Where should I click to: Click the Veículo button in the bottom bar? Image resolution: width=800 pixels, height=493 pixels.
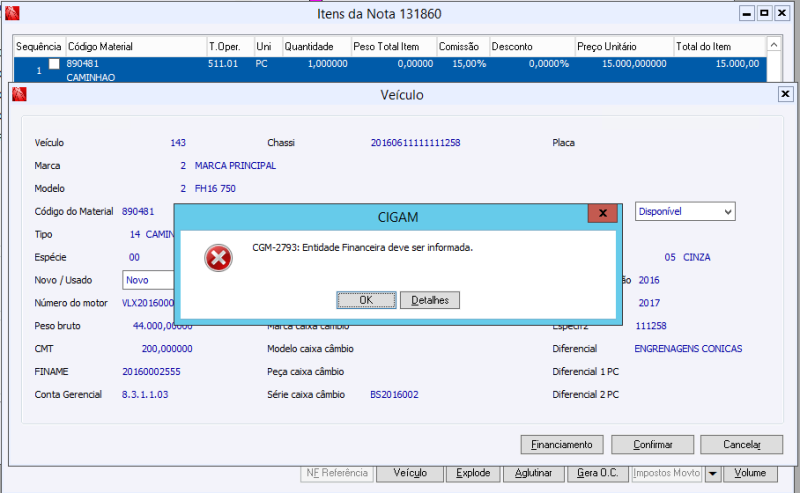(410, 473)
